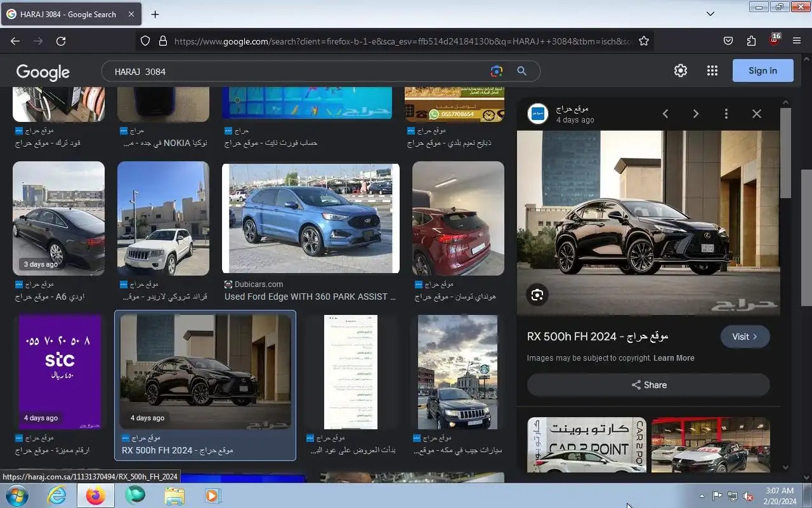Image resolution: width=812 pixels, height=508 pixels.
Task: Click the URL address bar
Action: (x=402, y=41)
